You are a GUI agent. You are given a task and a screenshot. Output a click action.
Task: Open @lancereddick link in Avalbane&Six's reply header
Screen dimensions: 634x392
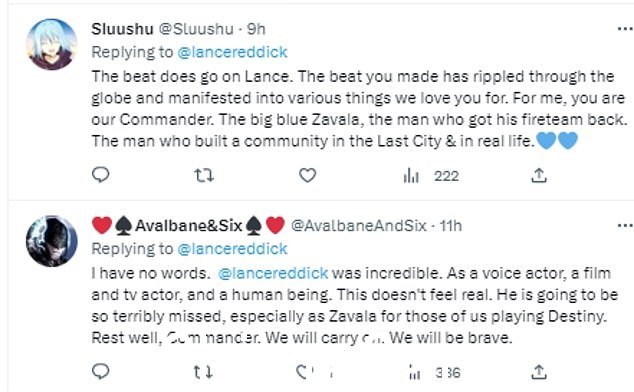(232, 249)
